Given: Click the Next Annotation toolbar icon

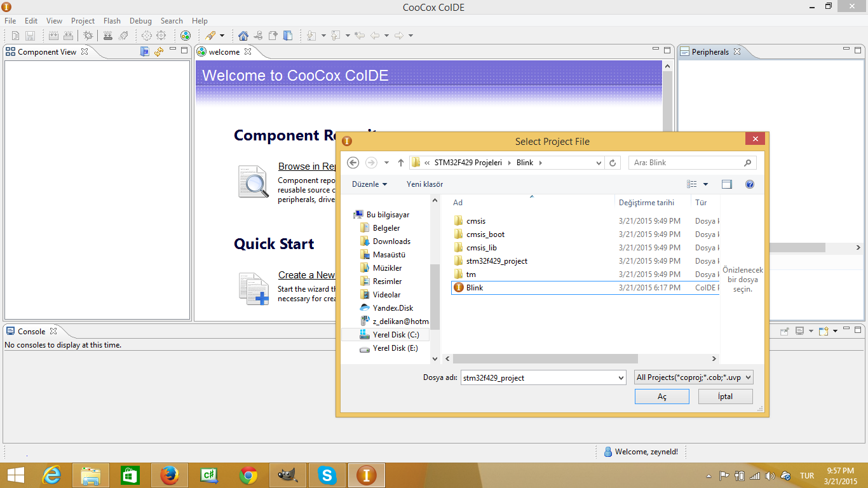Looking at the screenshot, I should coord(311,36).
